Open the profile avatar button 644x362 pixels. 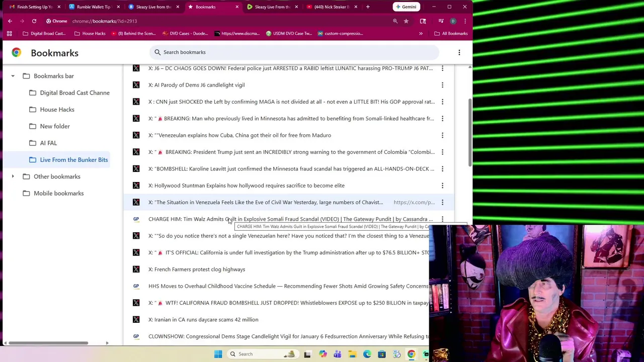[453, 21]
